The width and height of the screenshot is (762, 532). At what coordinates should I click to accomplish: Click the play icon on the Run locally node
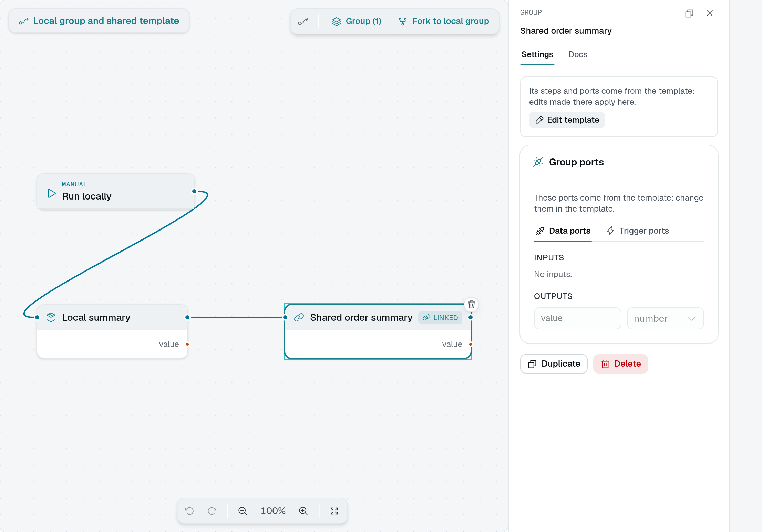coord(52,193)
